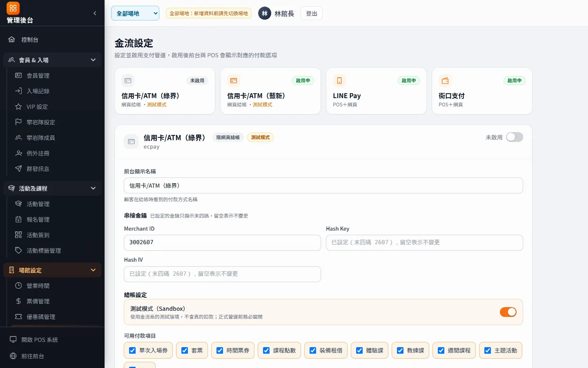This screenshot has width=588, height=368.
Task: Collapse the 場館設定 section
Action: 52,270
